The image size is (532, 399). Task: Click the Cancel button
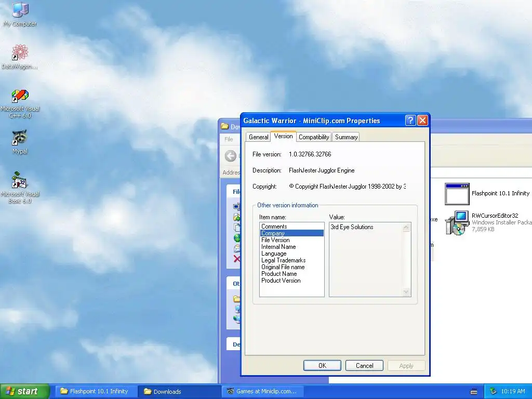click(x=364, y=365)
